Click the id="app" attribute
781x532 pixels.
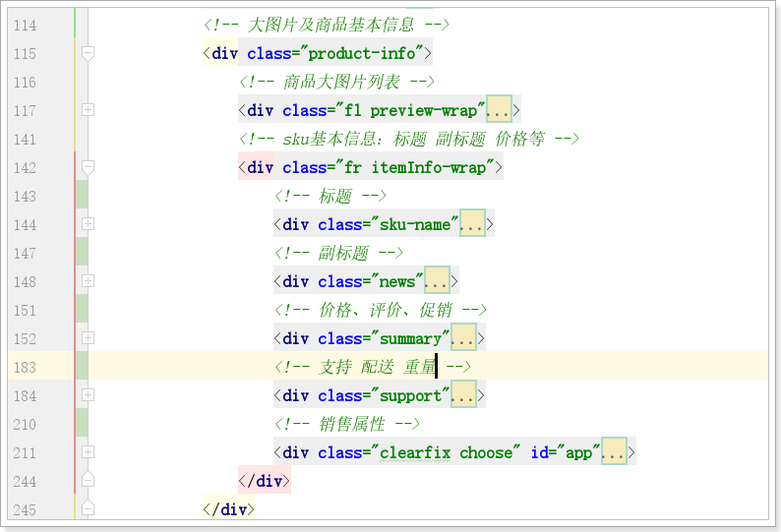[566, 451]
